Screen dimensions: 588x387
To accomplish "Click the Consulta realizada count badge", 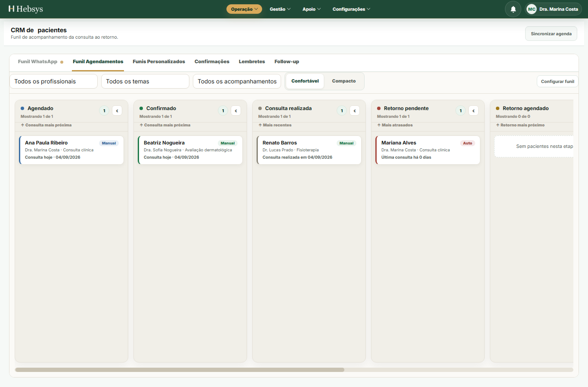I will tap(342, 111).
